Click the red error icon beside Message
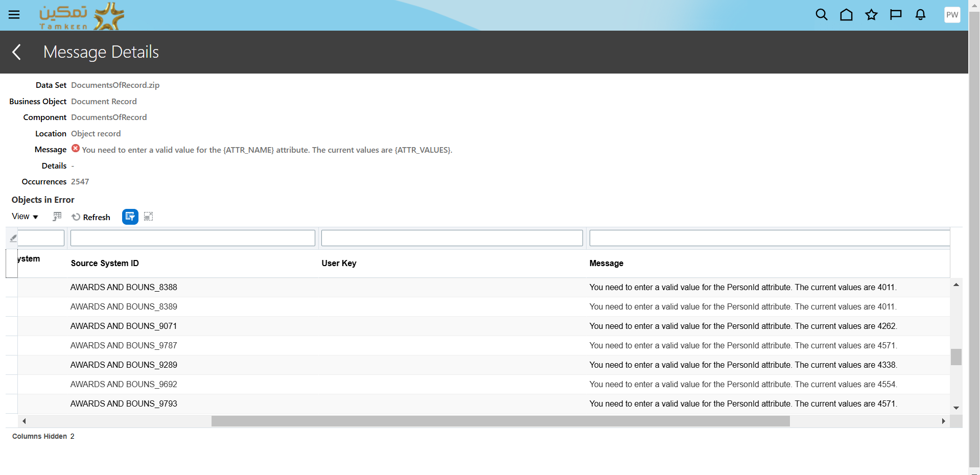 tap(76, 149)
